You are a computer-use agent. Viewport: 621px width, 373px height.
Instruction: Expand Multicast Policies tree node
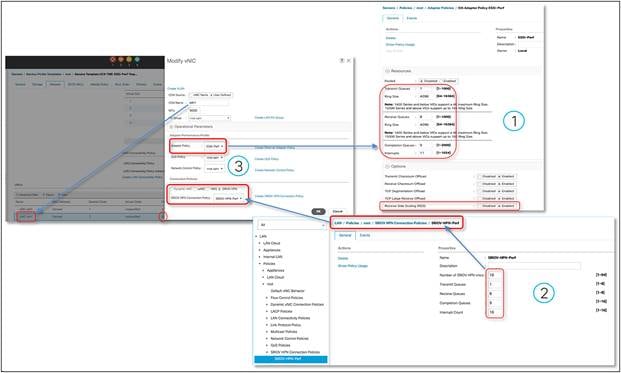(267, 332)
